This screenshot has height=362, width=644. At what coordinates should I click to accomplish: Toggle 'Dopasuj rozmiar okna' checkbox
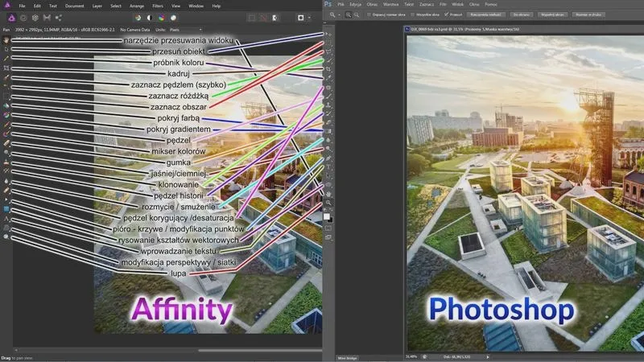367,14
